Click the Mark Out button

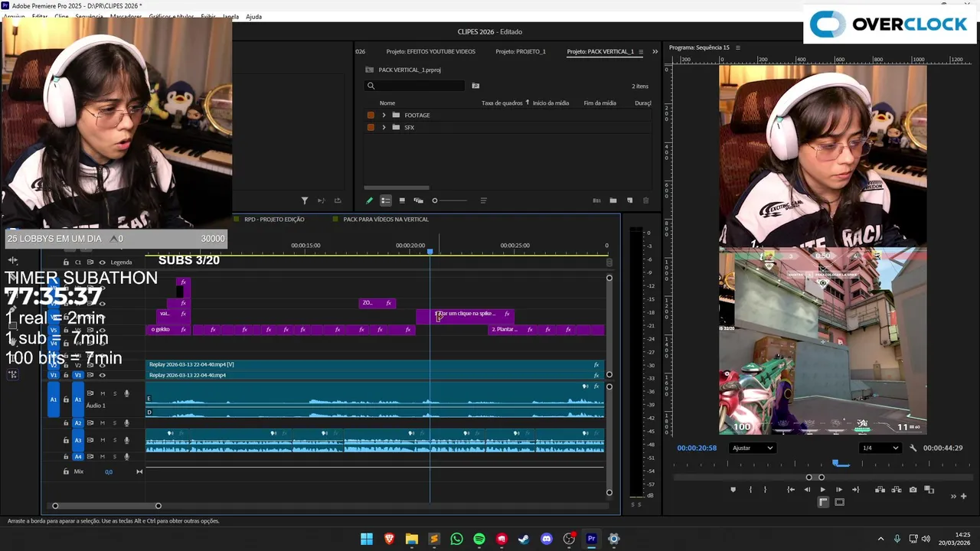(x=765, y=490)
